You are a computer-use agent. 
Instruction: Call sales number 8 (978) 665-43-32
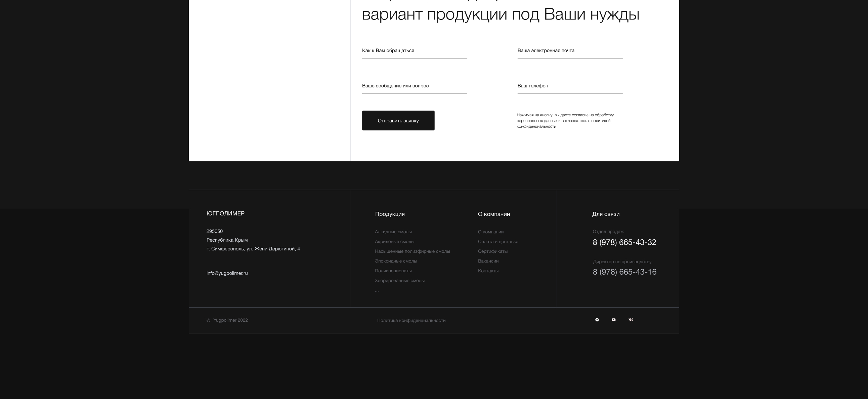(x=624, y=242)
